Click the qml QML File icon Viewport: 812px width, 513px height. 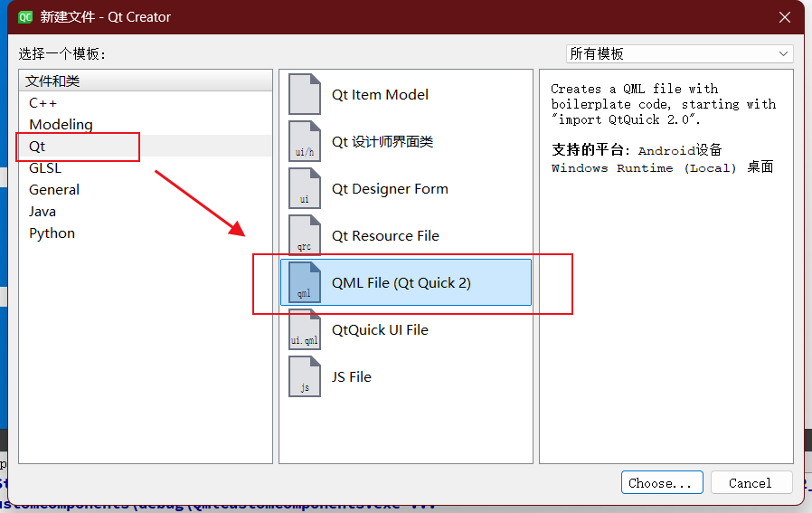tap(305, 282)
